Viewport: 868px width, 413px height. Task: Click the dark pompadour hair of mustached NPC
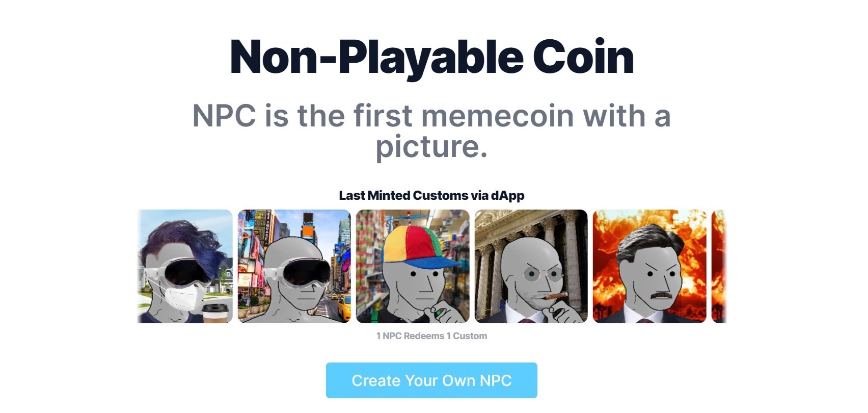point(648,242)
